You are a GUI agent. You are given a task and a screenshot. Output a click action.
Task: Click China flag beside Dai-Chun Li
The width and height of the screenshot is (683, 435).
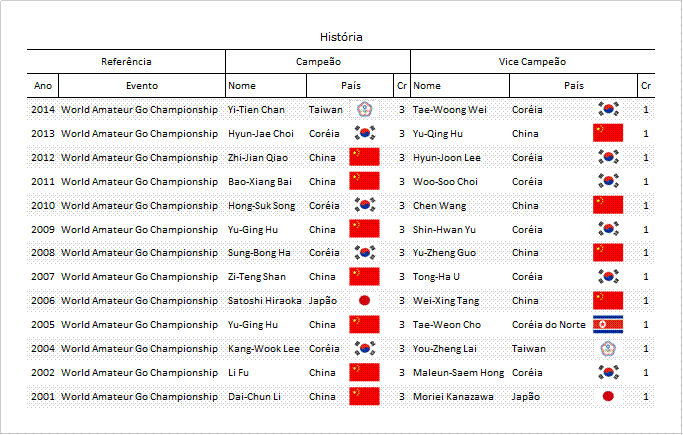point(364,396)
